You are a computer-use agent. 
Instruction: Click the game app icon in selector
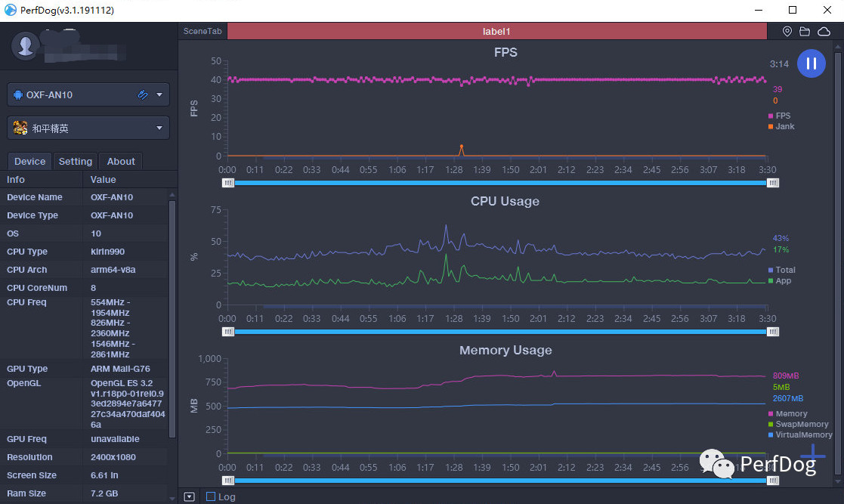20,128
